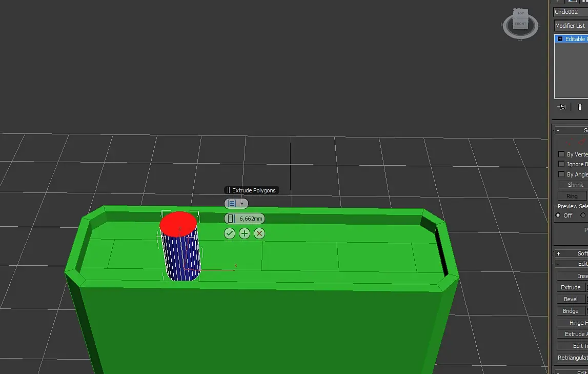Image resolution: width=588 pixels, height=374 pixels.
Task: Cancel the extrude with the X icon
Action: click(259, 233)
